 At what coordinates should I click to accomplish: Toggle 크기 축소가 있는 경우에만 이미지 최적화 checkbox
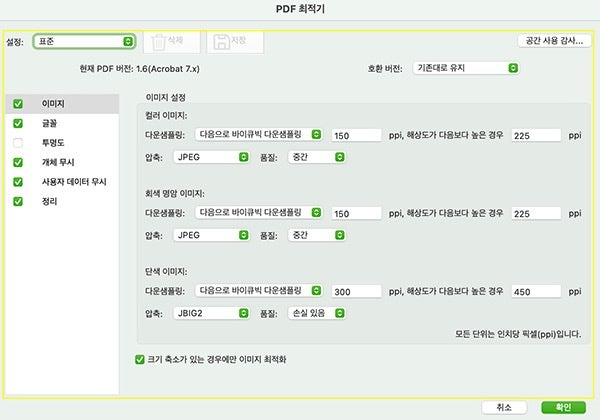click(140, 358)
